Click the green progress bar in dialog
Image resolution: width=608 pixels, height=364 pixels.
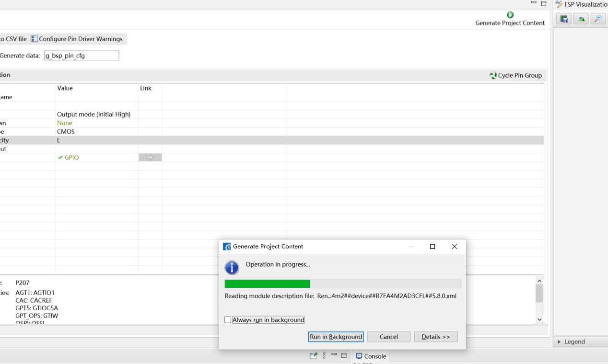click(x=267, y=284)
